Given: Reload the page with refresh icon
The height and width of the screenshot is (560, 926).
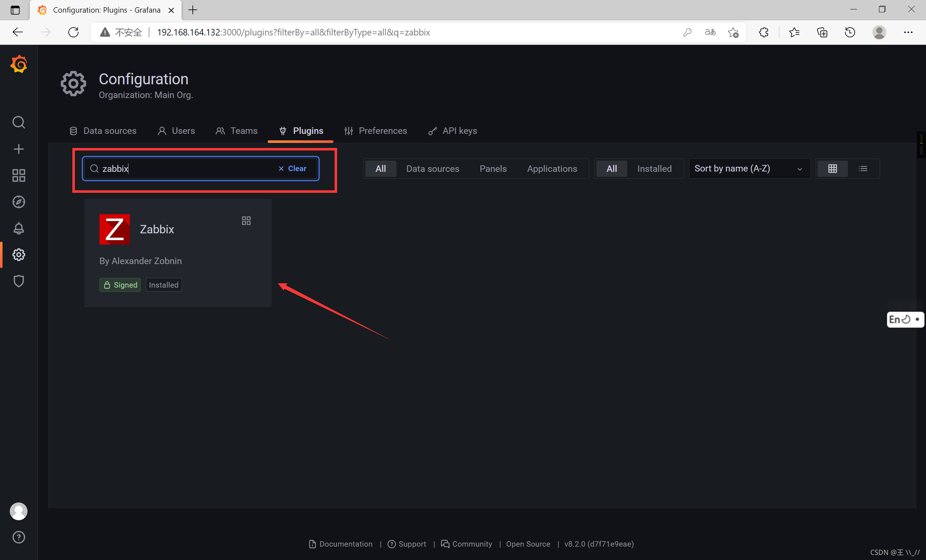Looking at the screenshot, I should pyautogui.click(x=73, y=32).
